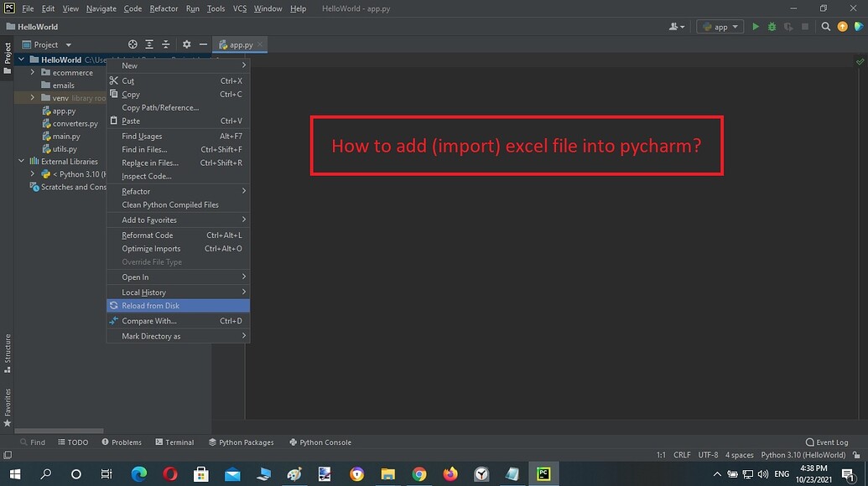Open the Refactor menu bar item
The image size is (868, 486).
click(164, 8)
